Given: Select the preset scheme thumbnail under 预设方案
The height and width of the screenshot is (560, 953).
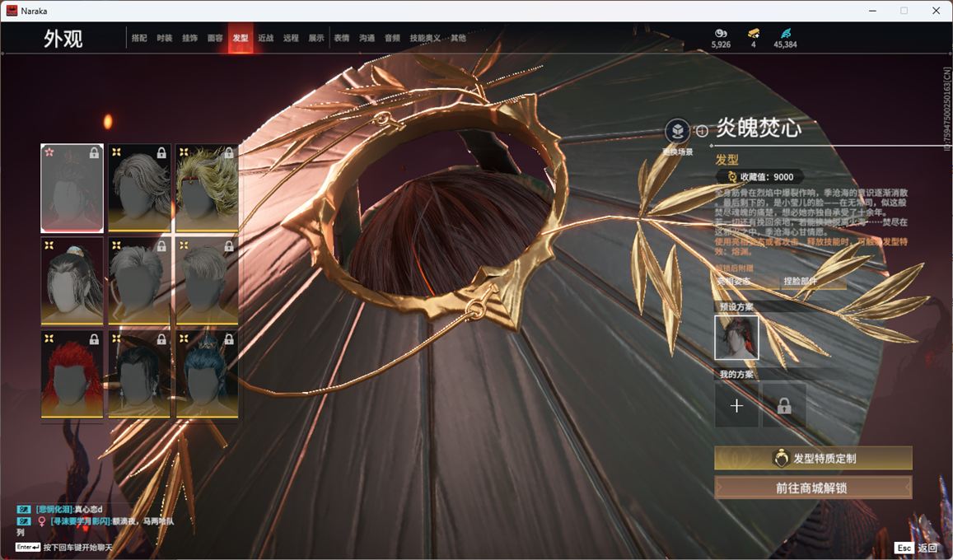Looking at the screenshot, I should (736, 338).
